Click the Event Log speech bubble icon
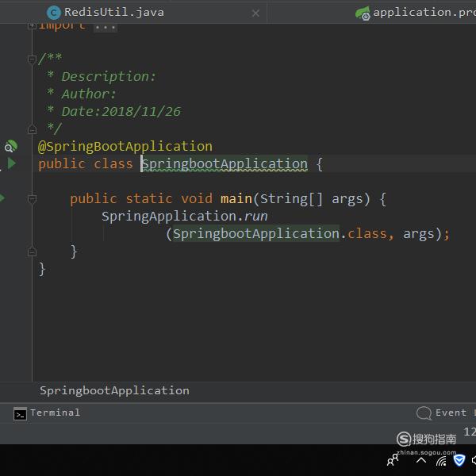476x476 pixels. [x=424, y=413]
